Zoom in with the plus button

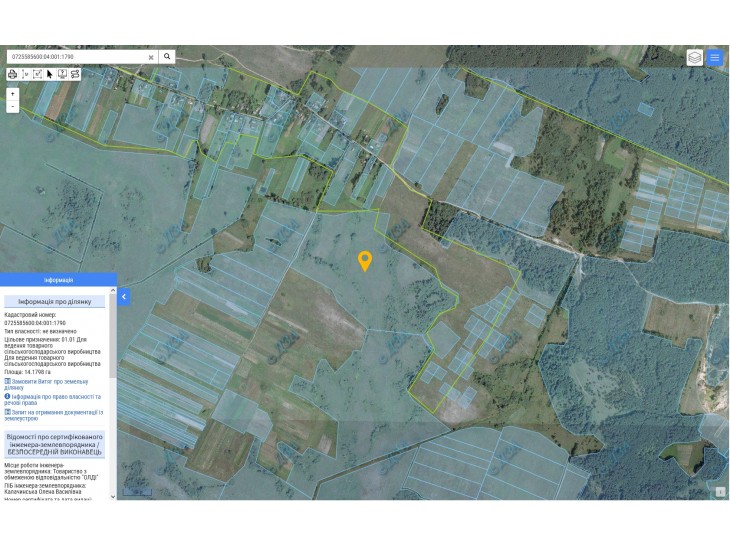coord(13,94)
